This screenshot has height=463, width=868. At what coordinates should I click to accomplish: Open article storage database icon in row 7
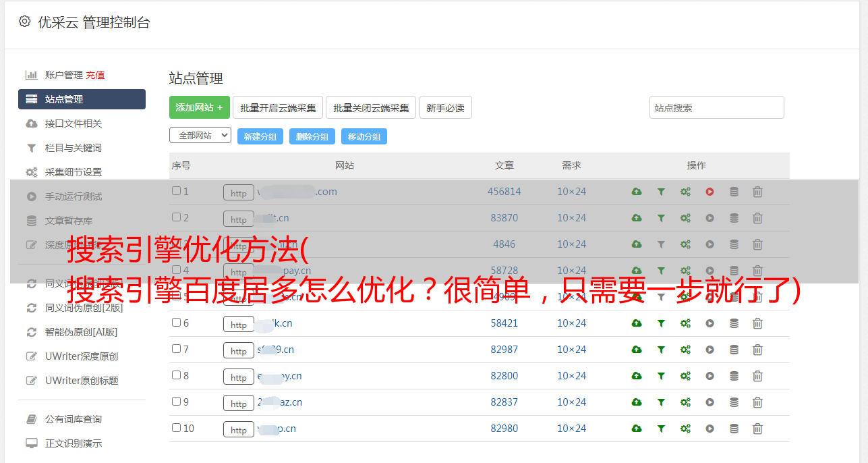[x=734, y=350]
